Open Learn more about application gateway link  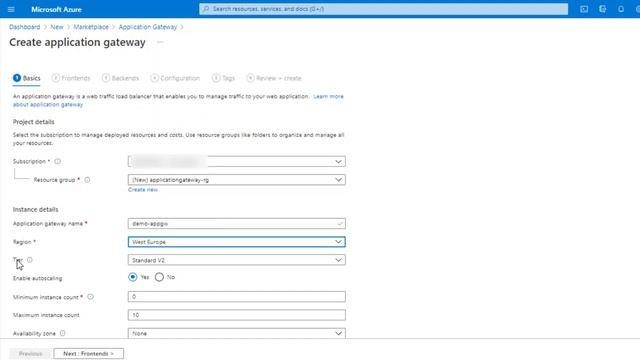pos(328,96)
